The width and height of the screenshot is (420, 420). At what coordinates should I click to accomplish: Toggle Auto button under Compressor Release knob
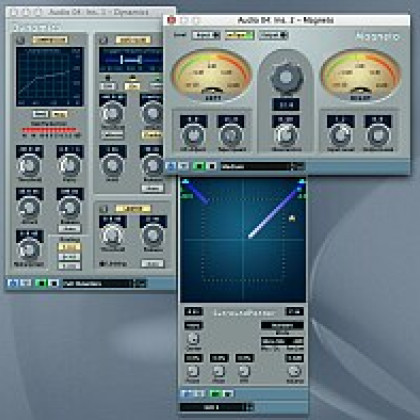tap(69, 229)
